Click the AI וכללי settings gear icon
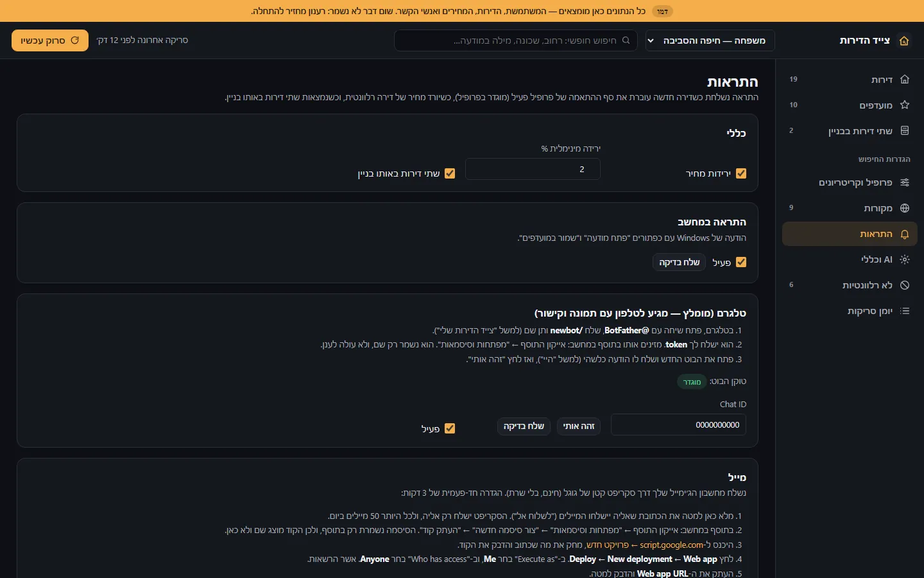The width and height of the screenshot is (924, 578). 905,259
